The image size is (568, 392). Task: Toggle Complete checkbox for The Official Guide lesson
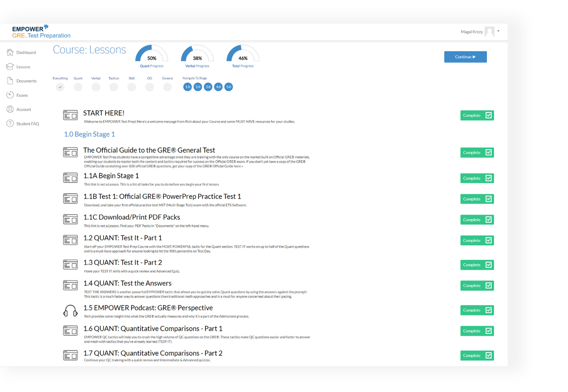(489, 152)
